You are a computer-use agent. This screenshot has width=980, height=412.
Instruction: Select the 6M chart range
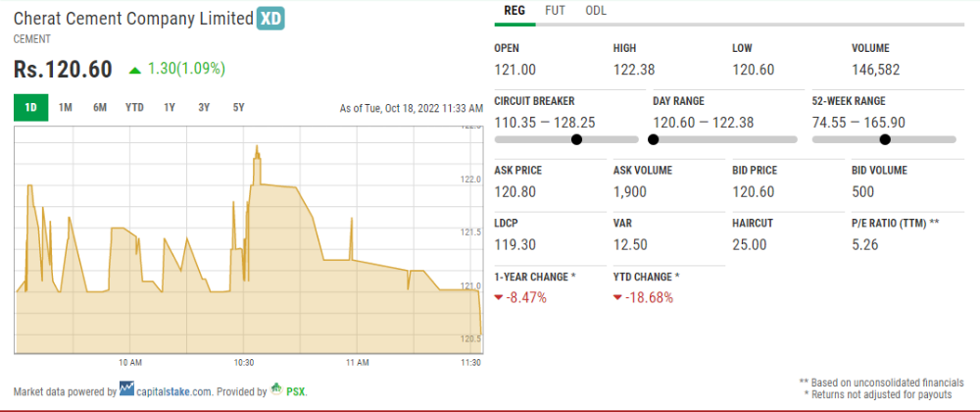point(100,108)
